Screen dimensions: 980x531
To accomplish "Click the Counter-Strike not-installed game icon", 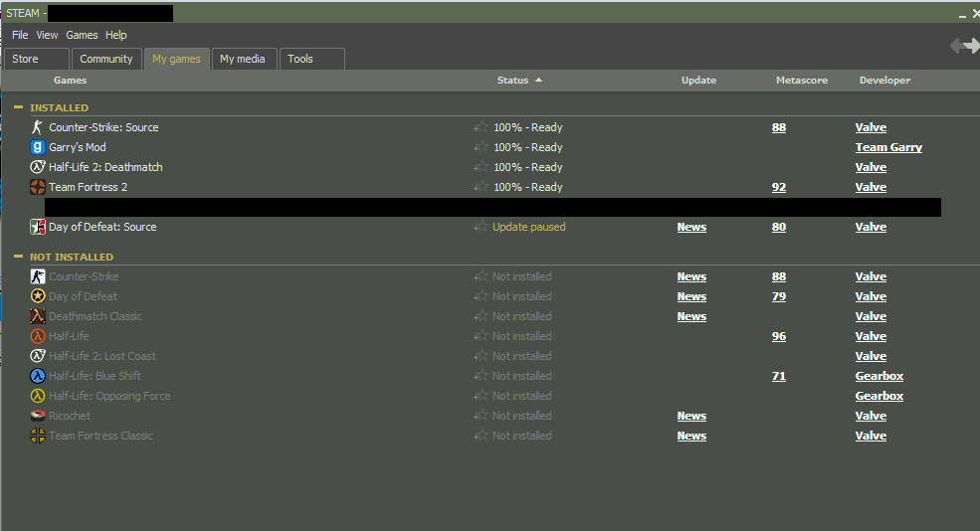I will 38,276.
